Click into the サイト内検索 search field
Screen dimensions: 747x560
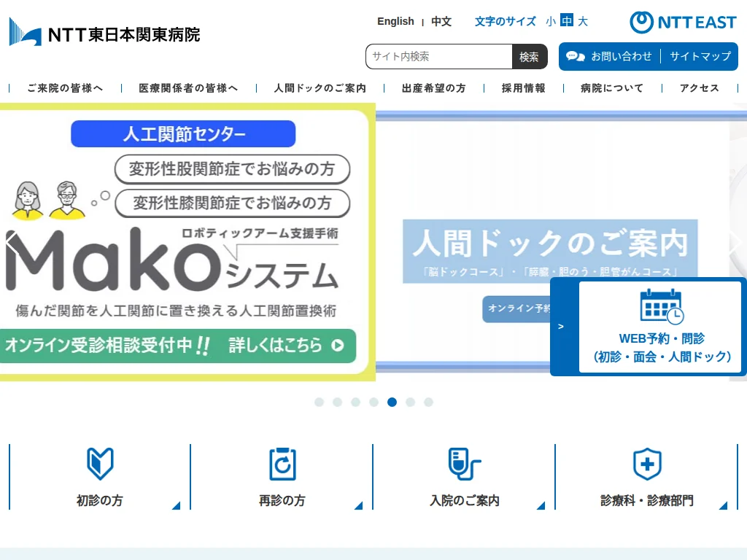tap(438, 57)
